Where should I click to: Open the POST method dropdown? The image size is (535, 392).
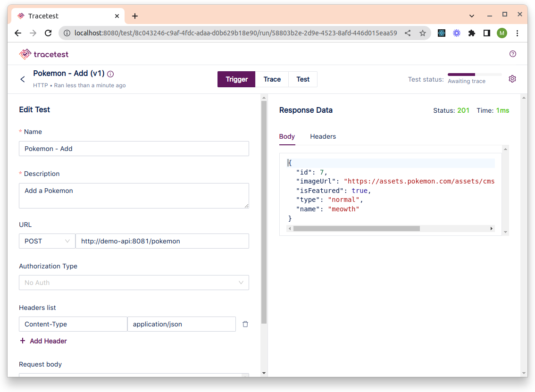[x=47, y=241]
